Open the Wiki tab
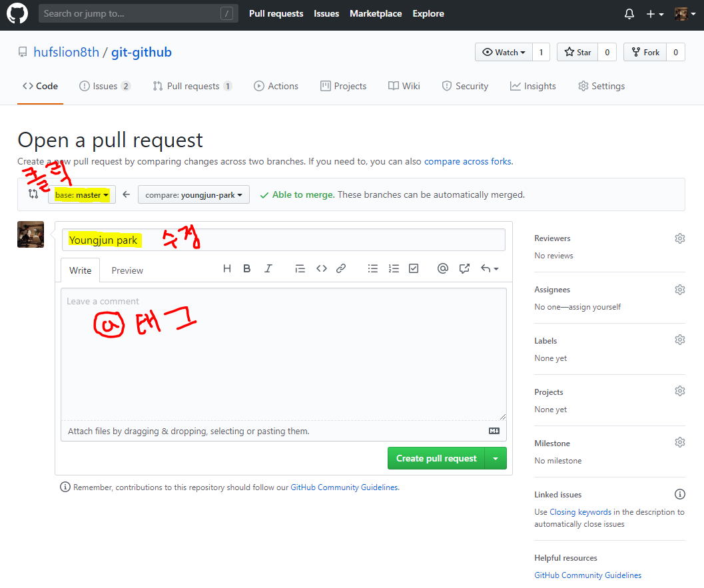 404,86
